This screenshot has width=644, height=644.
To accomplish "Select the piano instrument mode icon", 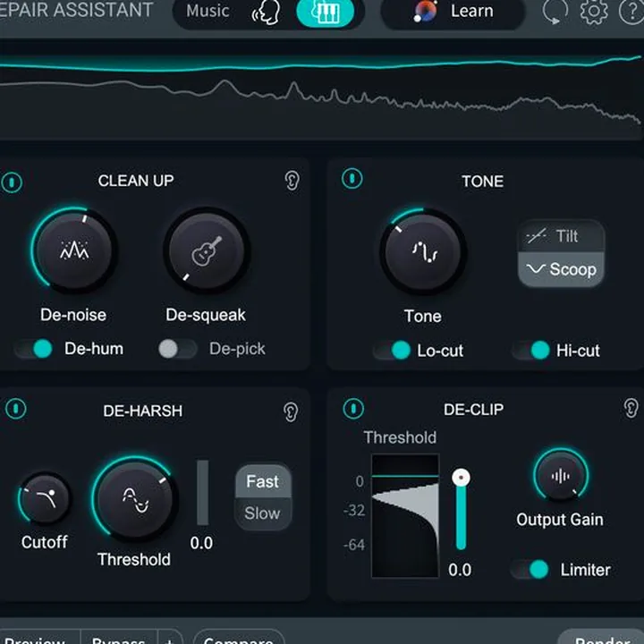I will (325, 12).
